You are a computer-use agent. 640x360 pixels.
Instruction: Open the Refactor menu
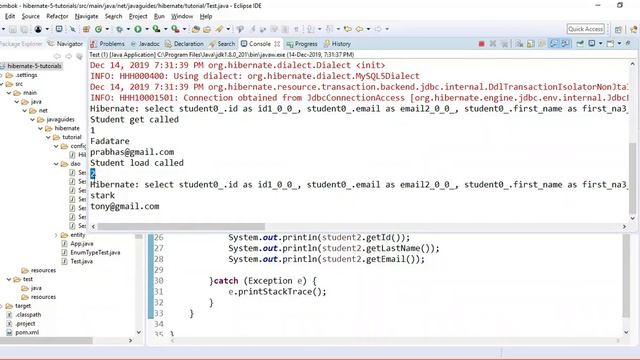(57, 16)
